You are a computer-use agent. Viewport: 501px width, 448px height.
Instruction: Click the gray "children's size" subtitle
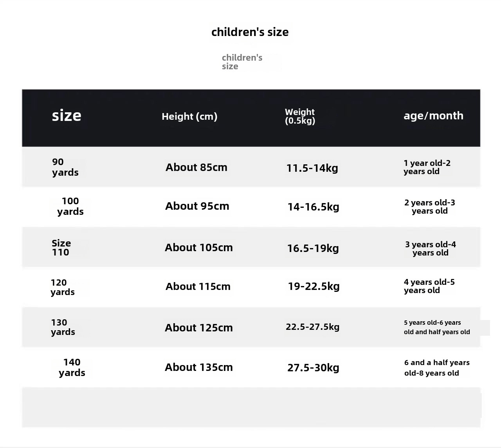(x=242, y=62)
